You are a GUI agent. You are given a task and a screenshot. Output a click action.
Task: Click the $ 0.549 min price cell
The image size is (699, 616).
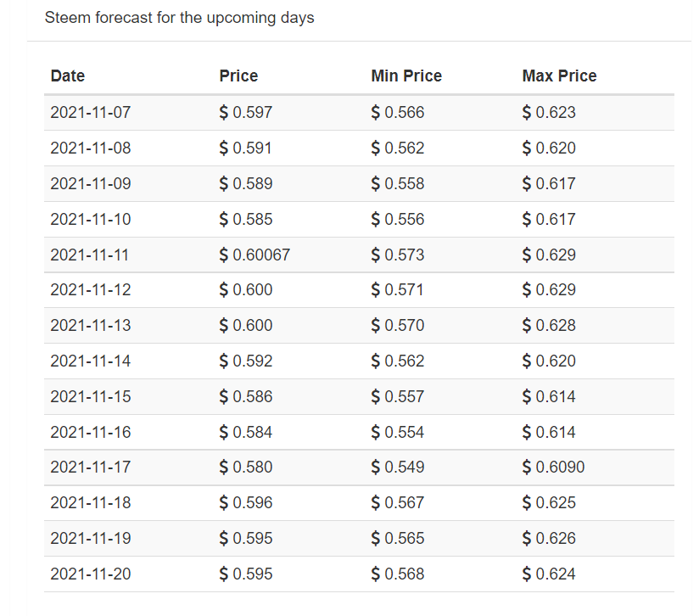pyautogui.click(x=398, y=468)
